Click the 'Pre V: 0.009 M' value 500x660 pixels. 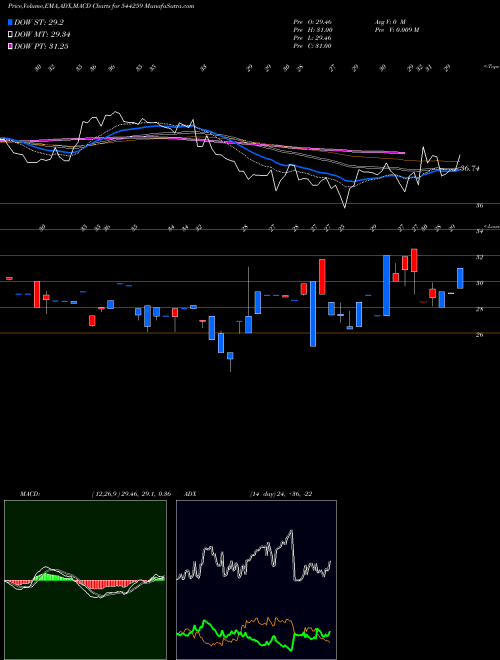click(396, 30)
